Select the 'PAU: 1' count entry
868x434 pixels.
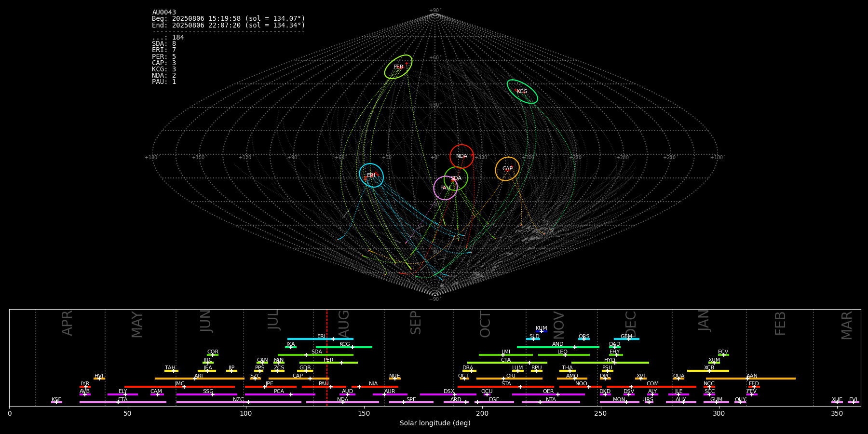click(164, 82)
